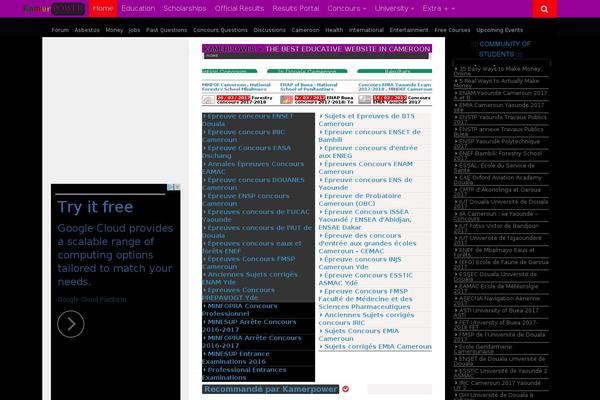Image resolution: width=600 pixels, height=400 pixels.
Task: Open MINFOPRA Concours Professionnel link
Action: click(x=240, y=310)
